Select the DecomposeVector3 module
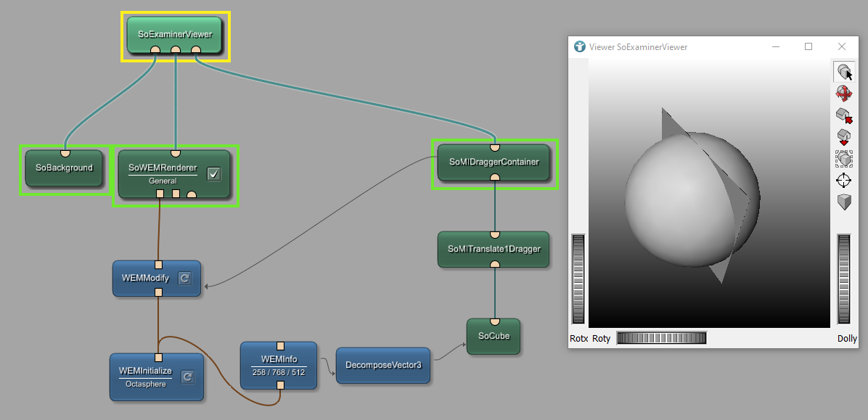This screenshot has height=420, width=868. (382, 366)
